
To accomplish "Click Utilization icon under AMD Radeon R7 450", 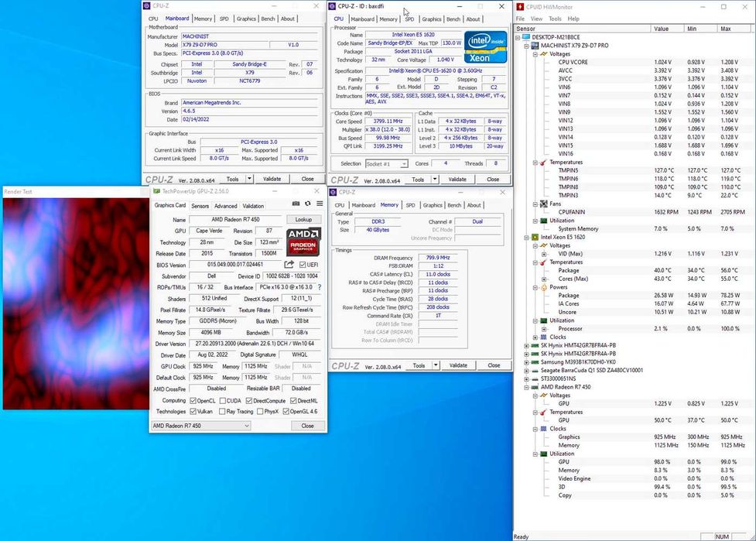I will point(543,454).
